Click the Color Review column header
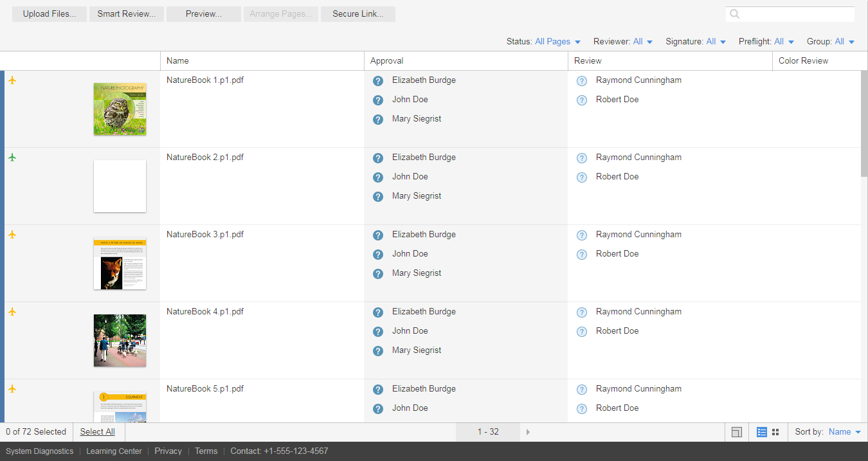This screenshot has height=461, width=868. (x=803, y=61)
